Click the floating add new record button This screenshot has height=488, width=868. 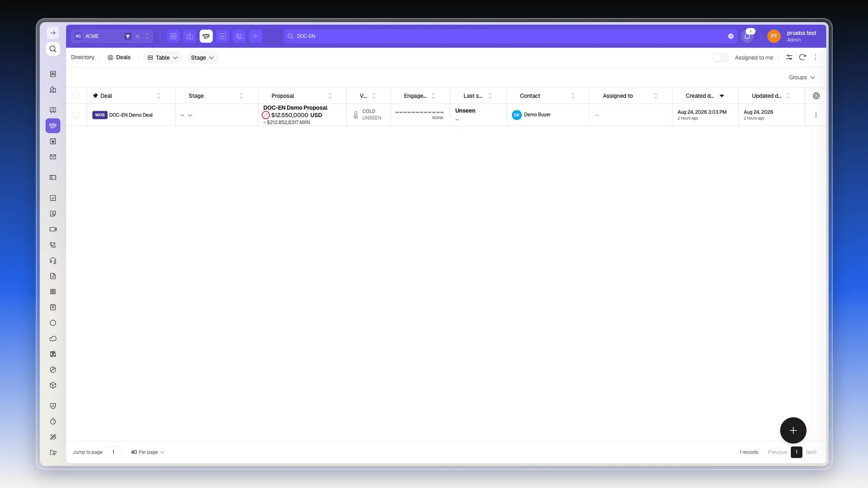point(793,430)
